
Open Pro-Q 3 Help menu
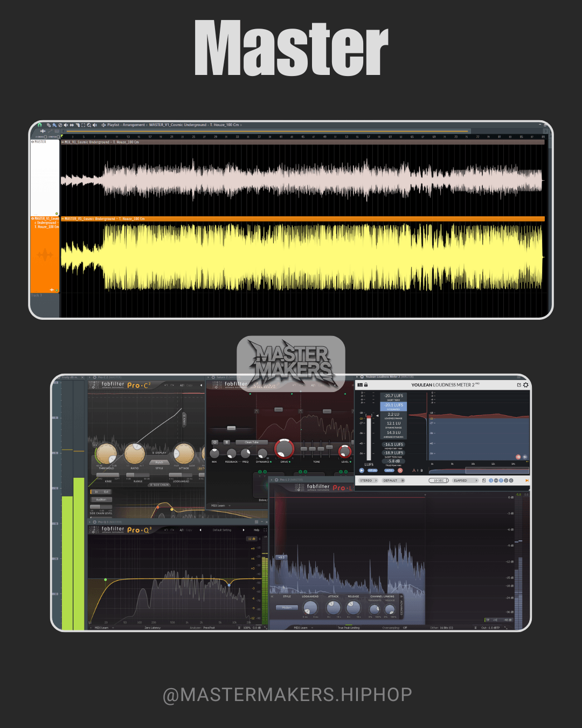coord(257,530)
